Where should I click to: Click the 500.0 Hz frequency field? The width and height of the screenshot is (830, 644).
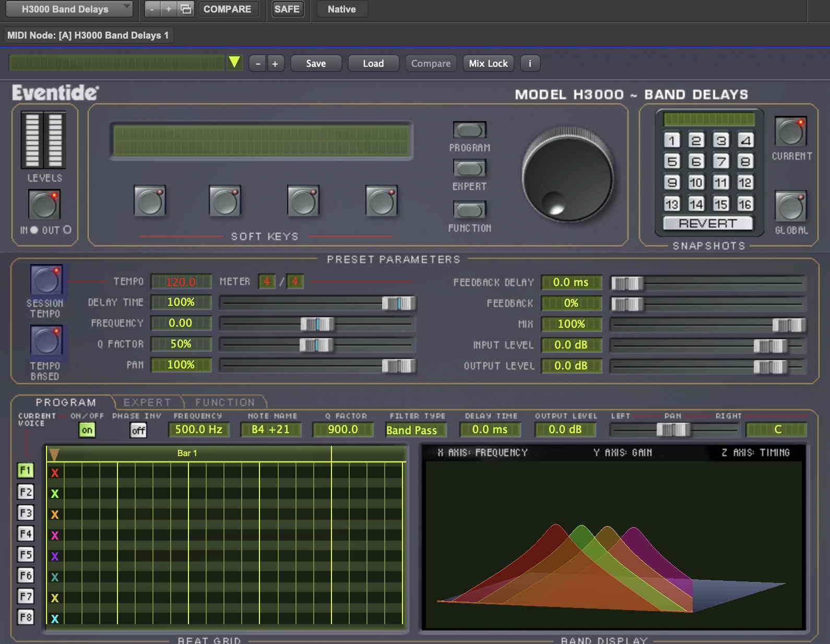coord(198,430)
